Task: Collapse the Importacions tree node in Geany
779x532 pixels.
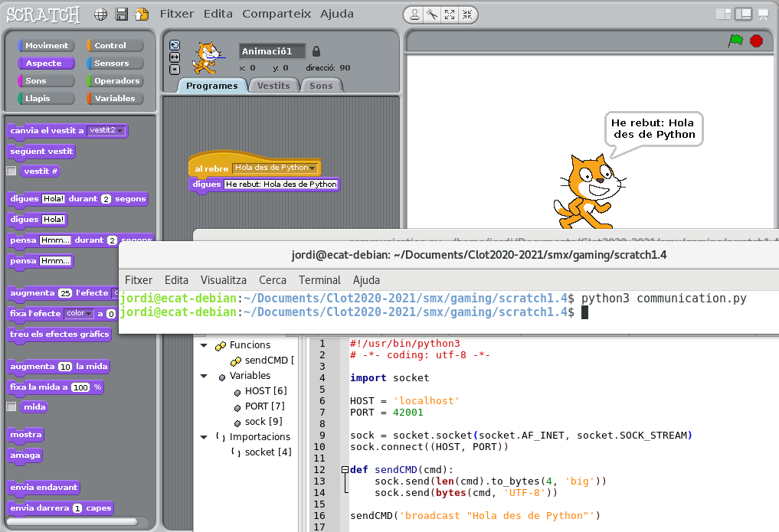Action: point(204,437)
